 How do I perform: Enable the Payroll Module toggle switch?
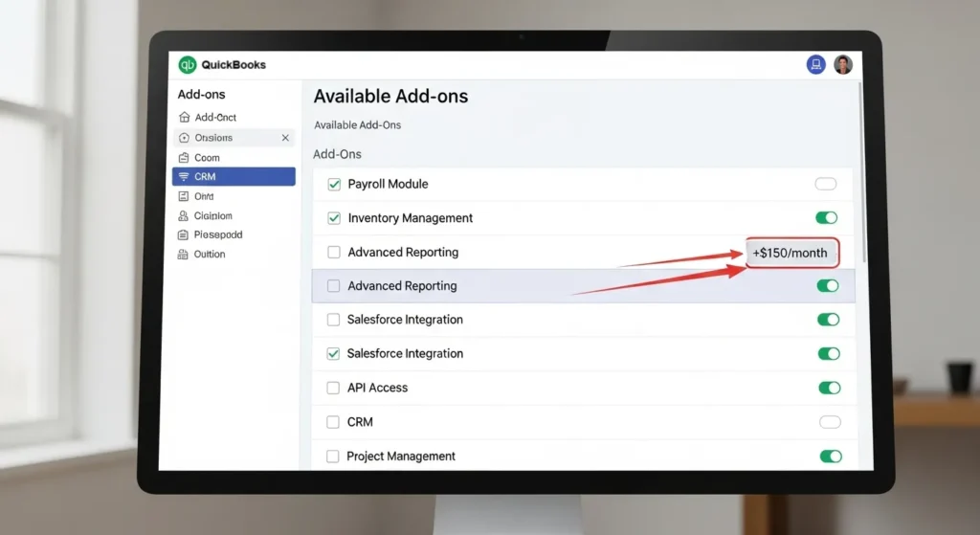tap(826, 184)
